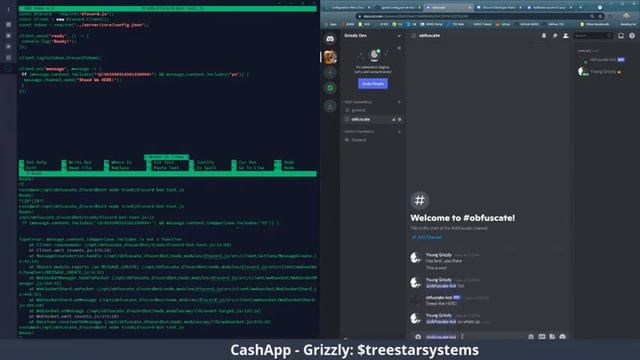The height and width of the screenshot is (360, 640).
Task: Click the fourth icon in the terminal left sidebar
Action: (9, 47)
